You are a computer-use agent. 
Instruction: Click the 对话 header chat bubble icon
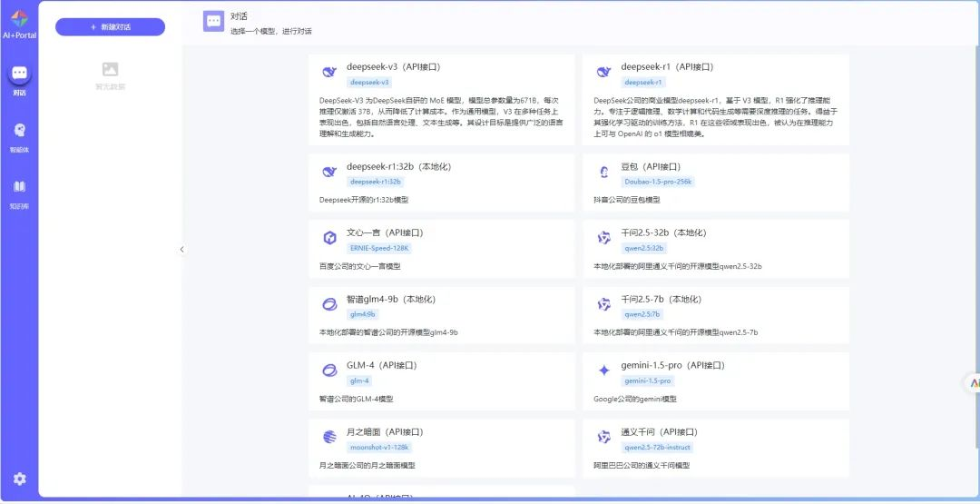tap(214, 21)
